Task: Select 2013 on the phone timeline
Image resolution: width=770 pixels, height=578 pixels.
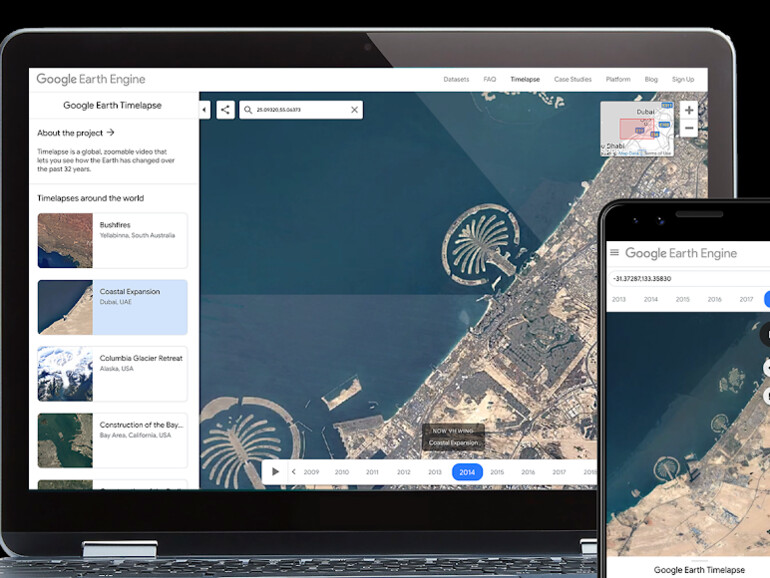Action: [x=619, y=299]
